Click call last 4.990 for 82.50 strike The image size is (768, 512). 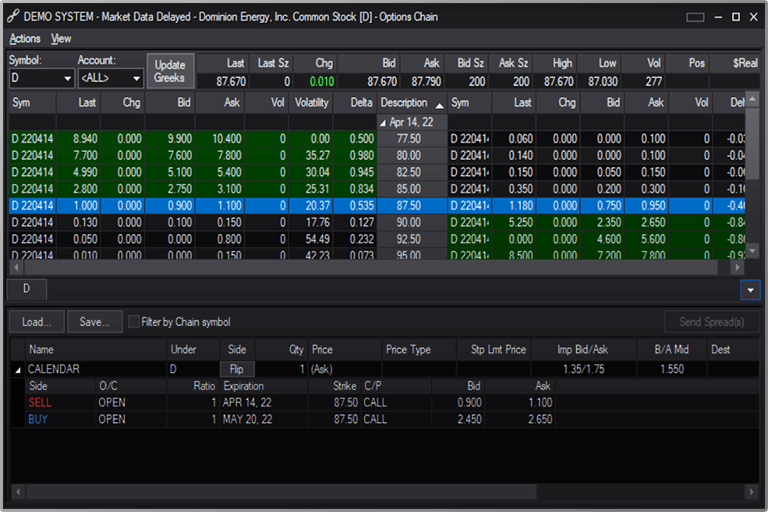tap(78, 172)
